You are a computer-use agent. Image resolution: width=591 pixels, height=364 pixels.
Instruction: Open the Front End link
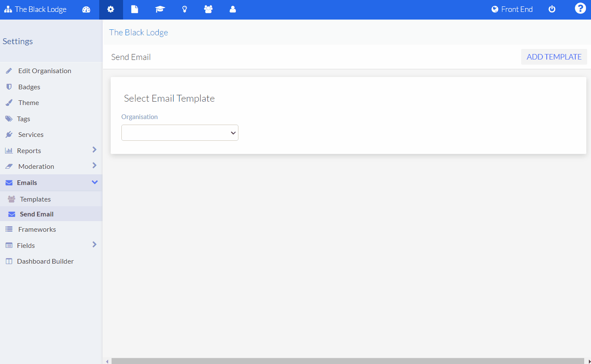point(512,9)
